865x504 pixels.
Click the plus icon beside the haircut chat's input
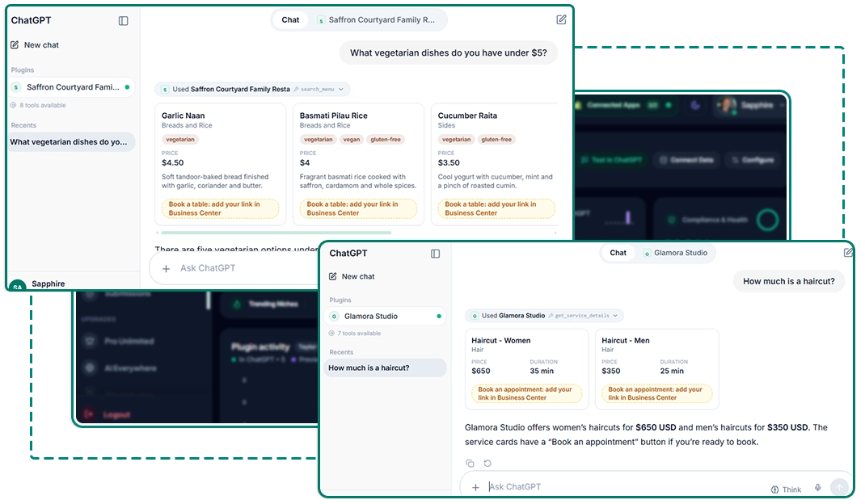[475, 488]
